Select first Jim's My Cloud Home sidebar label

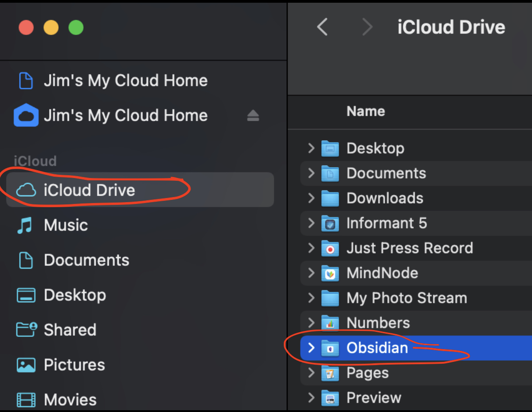pyautogui.click(x=126, y=81)
